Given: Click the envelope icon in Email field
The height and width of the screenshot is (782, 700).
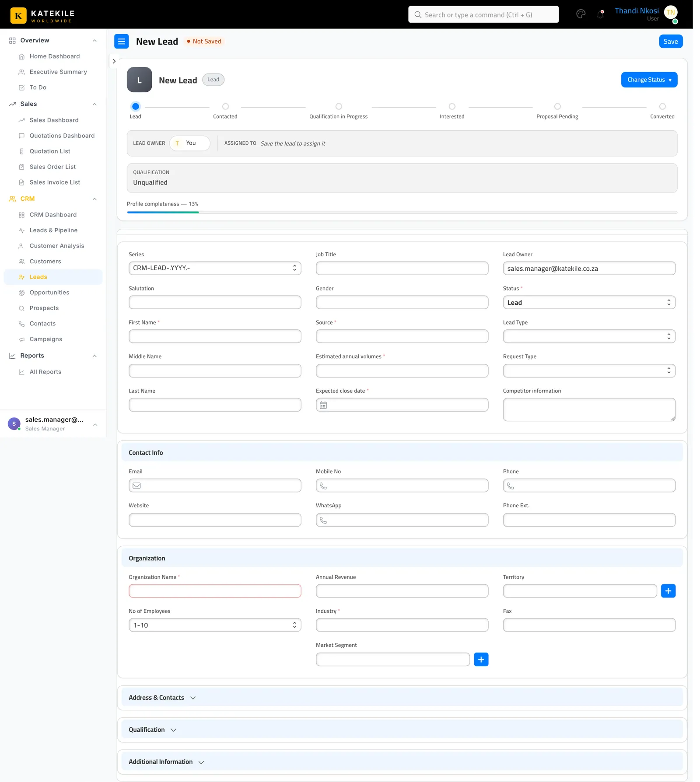Looking at the screenshot, I should 136,485.
